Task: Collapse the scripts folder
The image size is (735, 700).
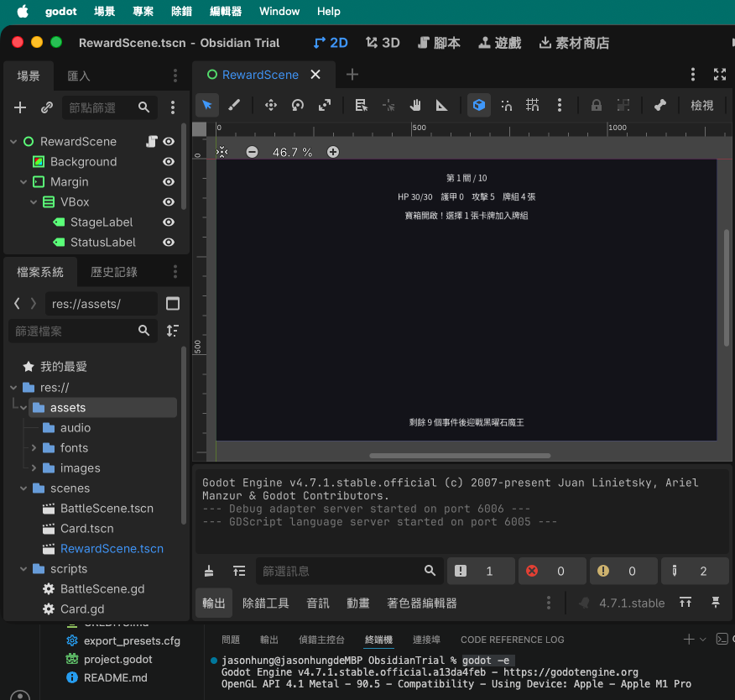Action: pyautogui.click(x=23, y=569)
